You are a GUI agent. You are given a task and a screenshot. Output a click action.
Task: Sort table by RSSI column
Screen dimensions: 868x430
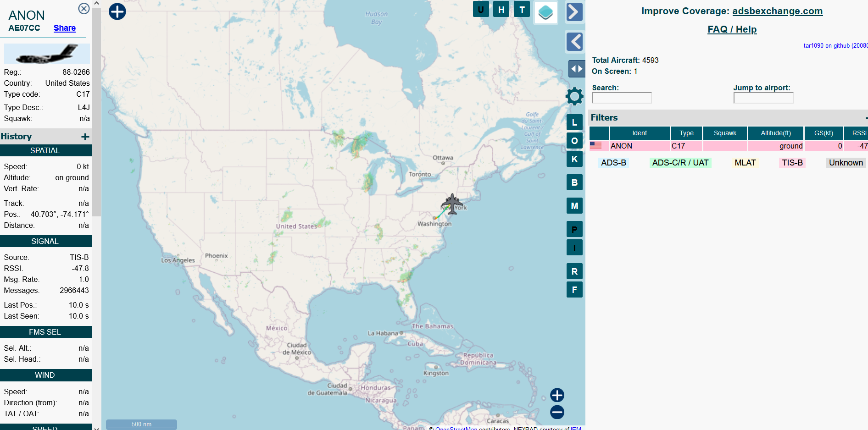(857, 133)
